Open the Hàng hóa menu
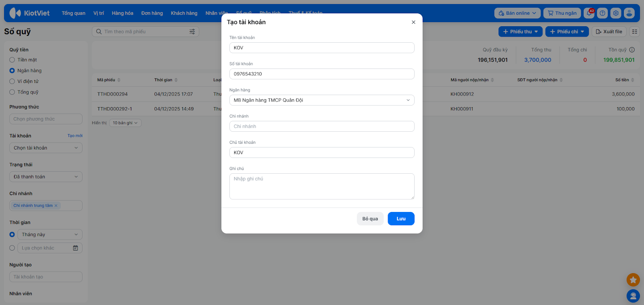 pyautogui.click(x=123, y=13)
